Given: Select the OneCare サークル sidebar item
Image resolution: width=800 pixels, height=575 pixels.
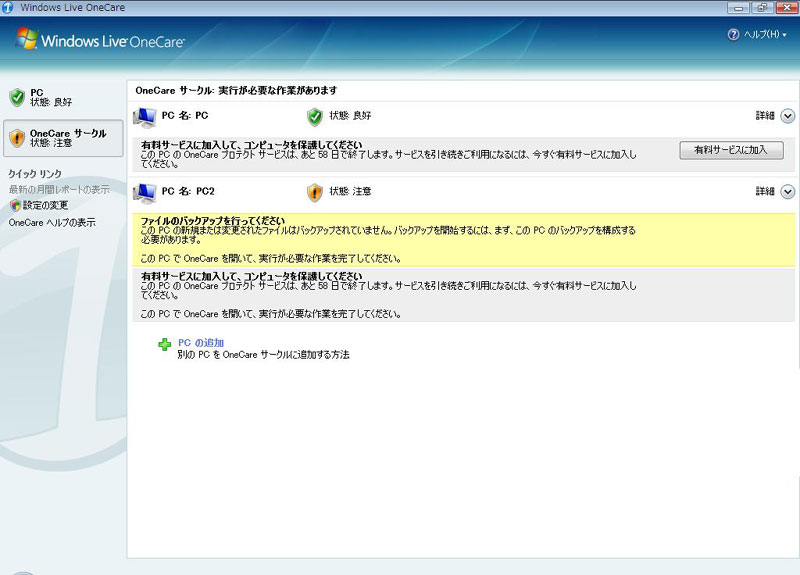Looking at the screenshot, I should tap(63, 138).
